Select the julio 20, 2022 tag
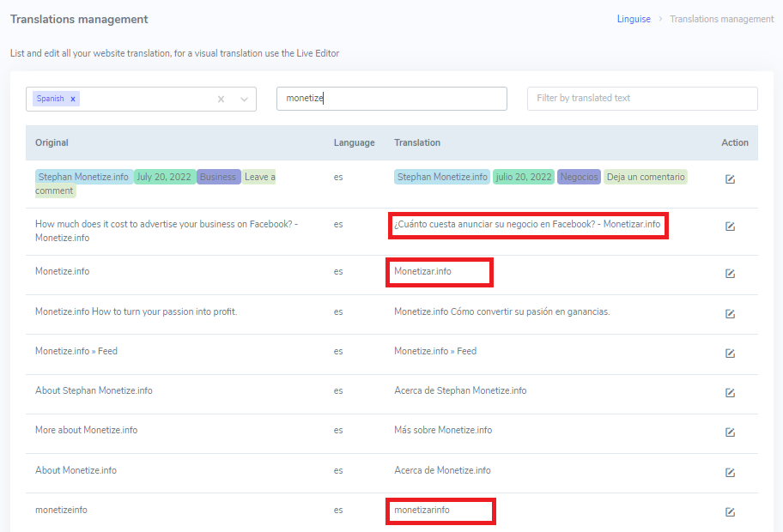Image resolution: width=783 pixels, height=532 pixels. (x=524, y=177)
